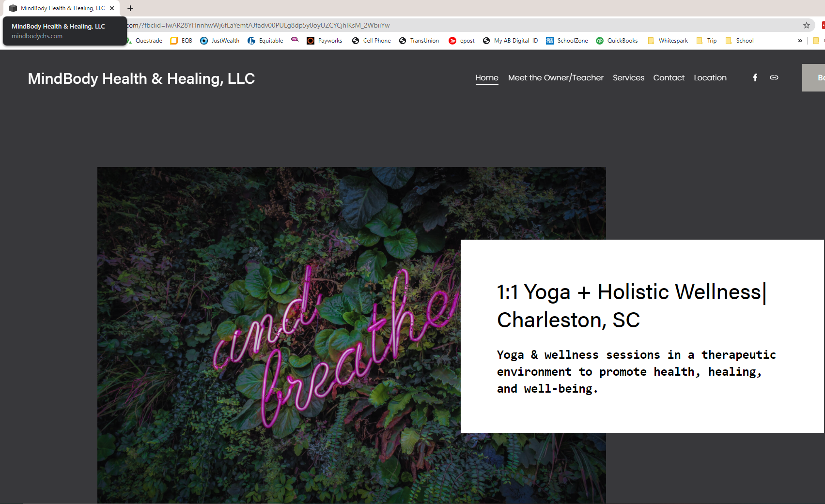Open the Payworks bookmark

325,41
